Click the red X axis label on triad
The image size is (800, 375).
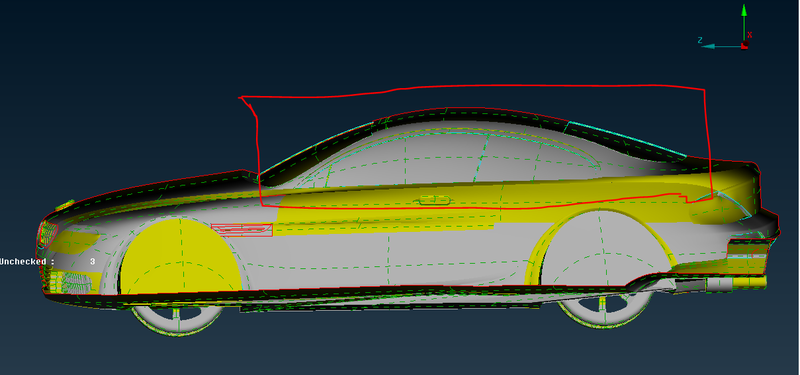[749, 35]
